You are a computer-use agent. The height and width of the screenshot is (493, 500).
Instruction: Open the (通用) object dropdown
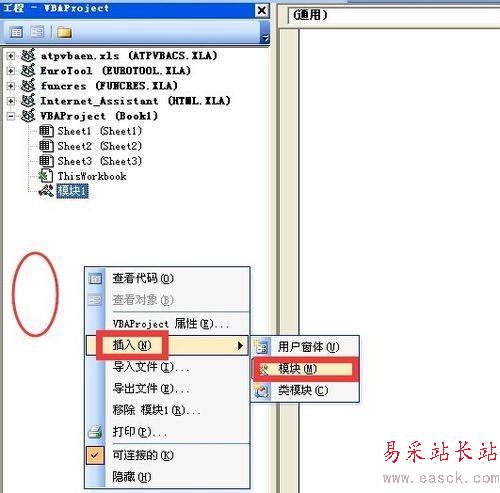393,15
